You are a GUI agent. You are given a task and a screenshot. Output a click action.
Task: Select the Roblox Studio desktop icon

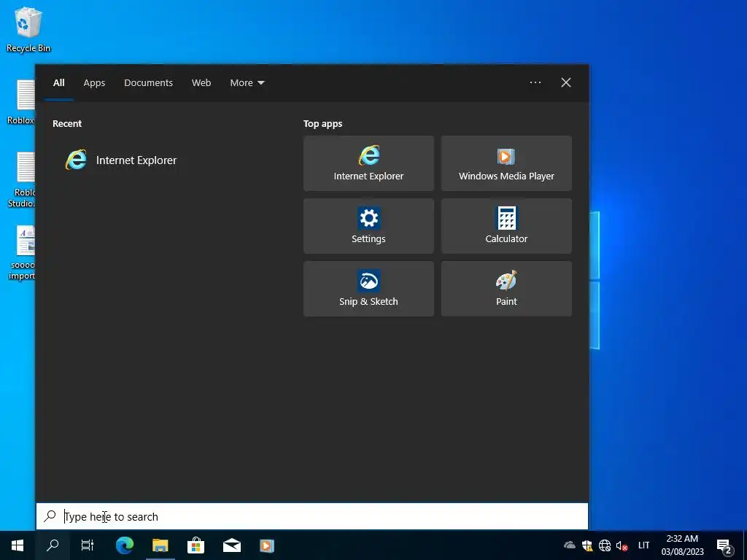pyautogui.click(x=21, y=179)
